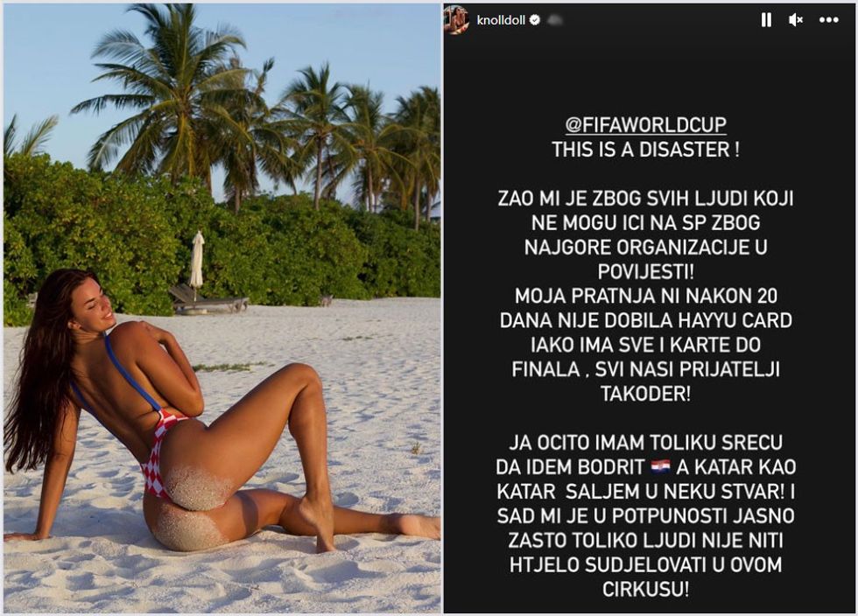Pause the story playback

(766, 20)
